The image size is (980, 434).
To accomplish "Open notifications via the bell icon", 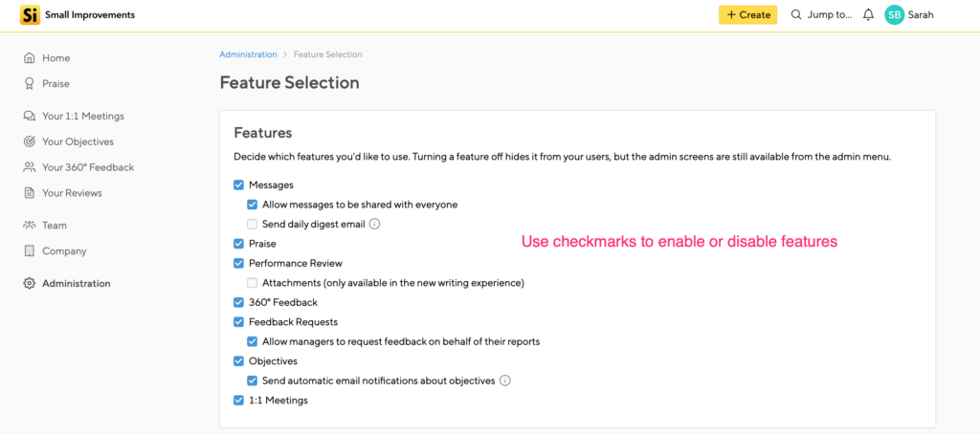I will coord(868,15).
